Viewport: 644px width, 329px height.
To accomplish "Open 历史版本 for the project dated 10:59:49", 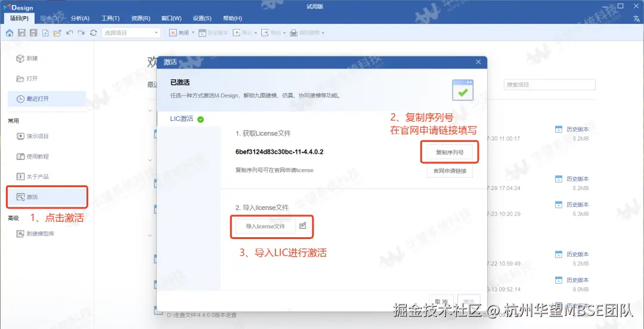I will tap(573, 254).
